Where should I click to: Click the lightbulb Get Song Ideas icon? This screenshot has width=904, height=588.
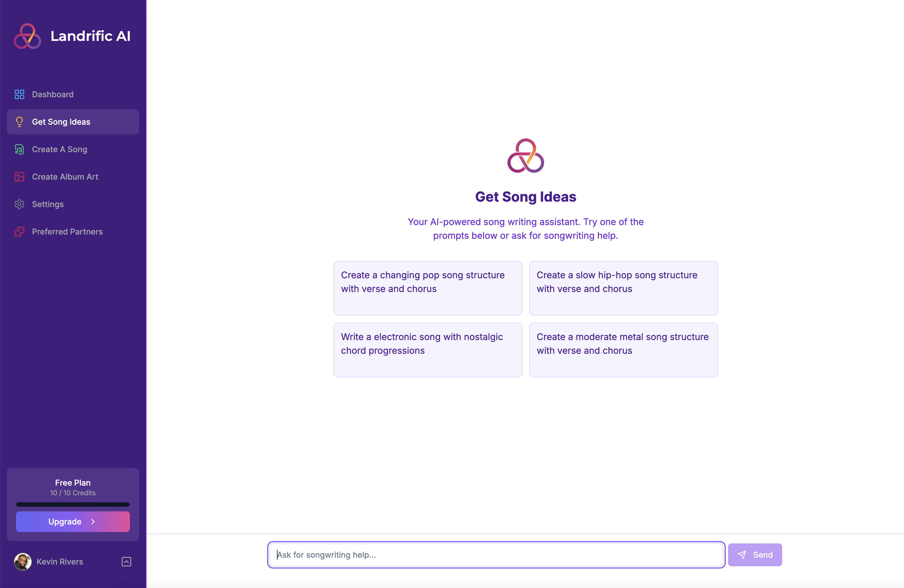[x=19, y=122]
